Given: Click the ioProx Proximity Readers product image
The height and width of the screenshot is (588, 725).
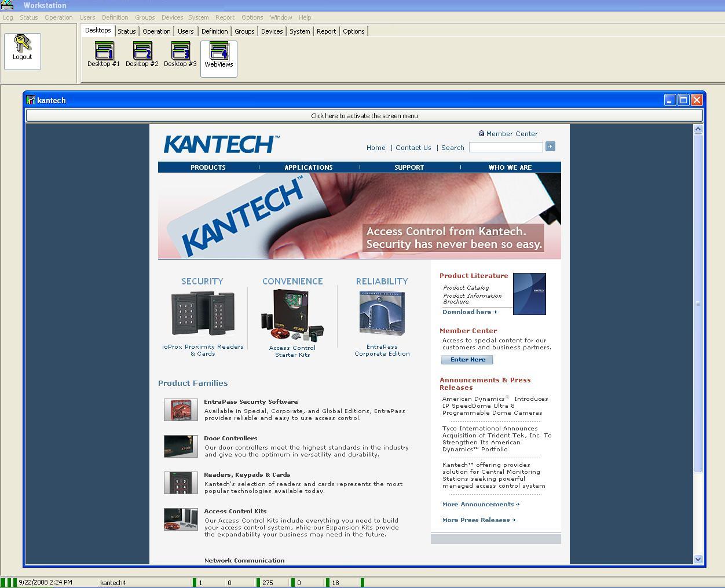Looking at the screenshot, I should [x=203, y=313].
